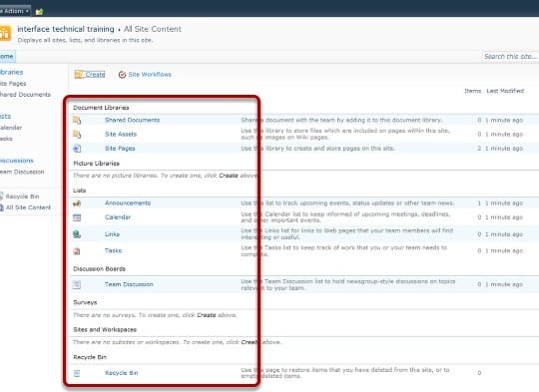Open Libraries in the left navigation

coord(11,72)
